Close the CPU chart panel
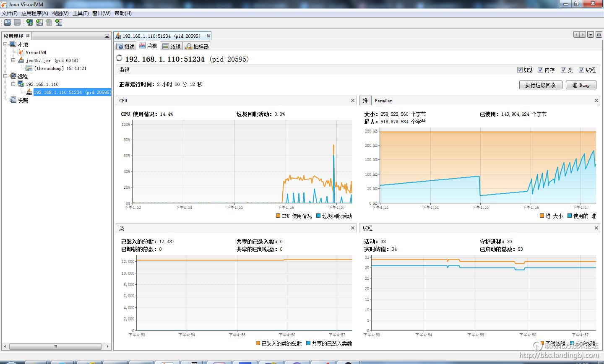This screenshot has width=604, height=364. pos(352,101)
